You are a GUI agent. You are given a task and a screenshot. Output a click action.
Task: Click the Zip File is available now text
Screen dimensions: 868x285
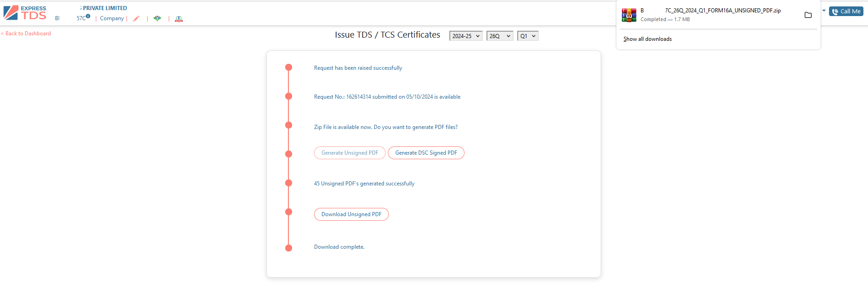386,127
